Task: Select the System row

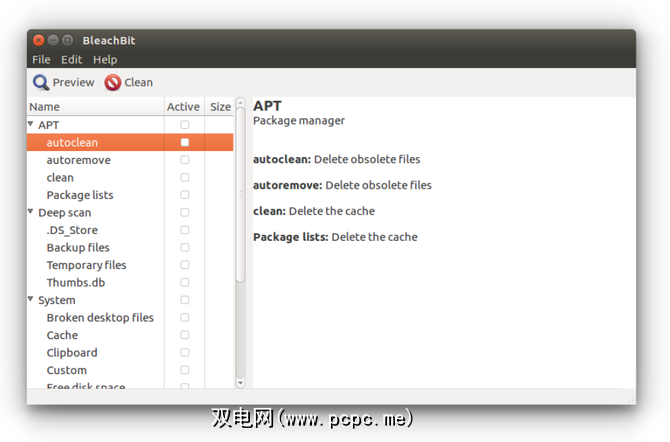Action: (x=130, y=300)
